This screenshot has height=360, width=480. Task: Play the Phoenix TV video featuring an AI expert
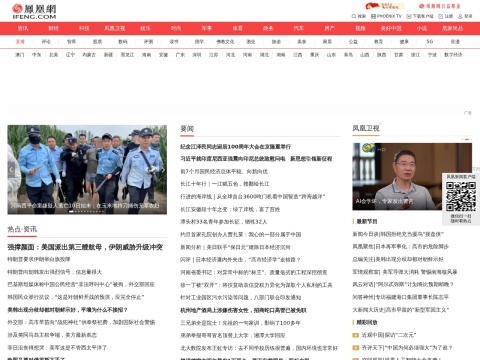point(412,176)
